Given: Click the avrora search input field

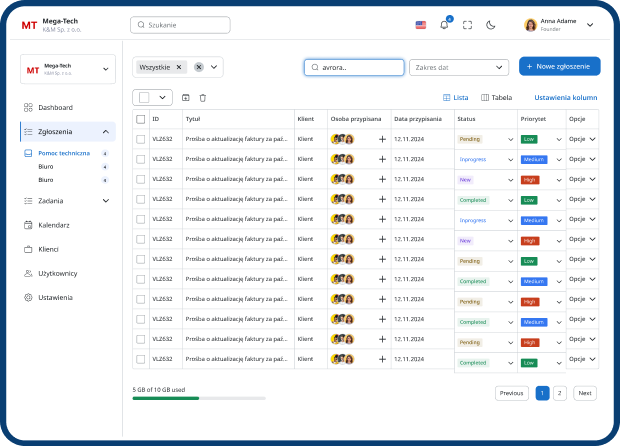Looking at the screenshot, I should pyautogui.click(x=355, y=67).
